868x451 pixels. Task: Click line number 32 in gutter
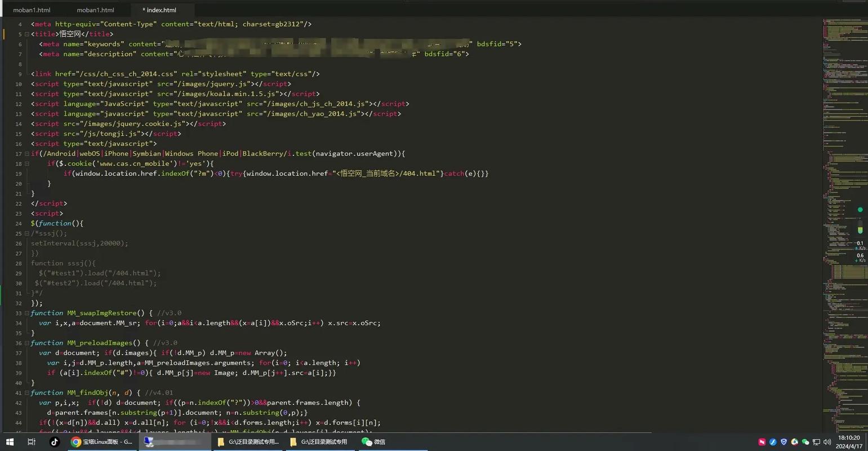tap(19, 303)
